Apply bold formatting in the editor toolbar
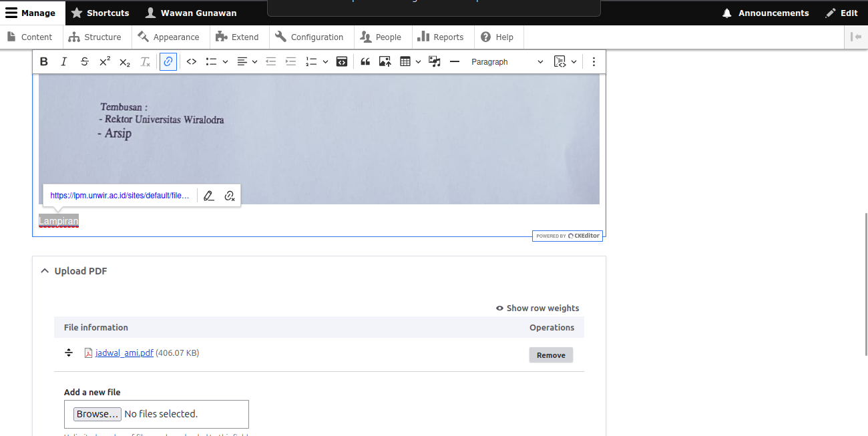Viewport: 868px width, 436px height. pyautogui.click(x=44, y=62)
